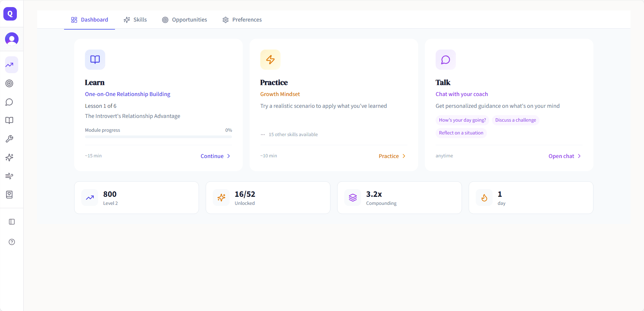Select the book learning icon in sidebar
This screenshot has height=311, width=644.
pyautogui.click(x=9, y=120)
